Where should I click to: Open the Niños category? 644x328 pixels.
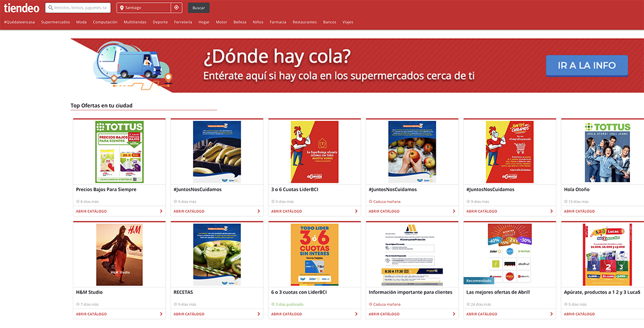(258, 22)
